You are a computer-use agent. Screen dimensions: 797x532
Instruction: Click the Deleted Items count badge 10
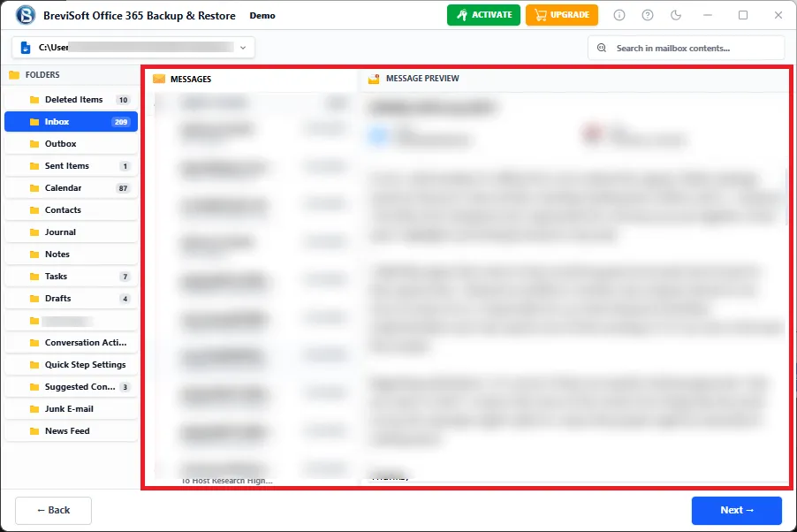tap(123, 100)
